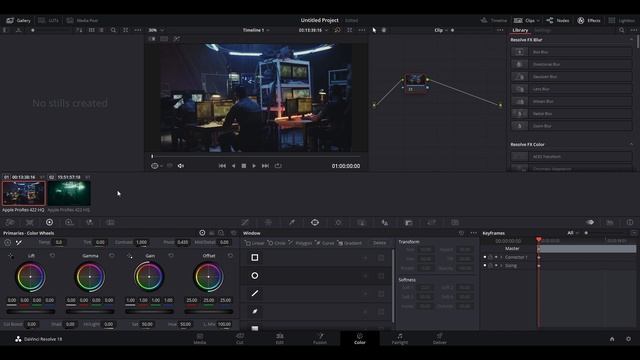Select the Lens Blur effect
This screenshot has width=640, height=360.
571,89
